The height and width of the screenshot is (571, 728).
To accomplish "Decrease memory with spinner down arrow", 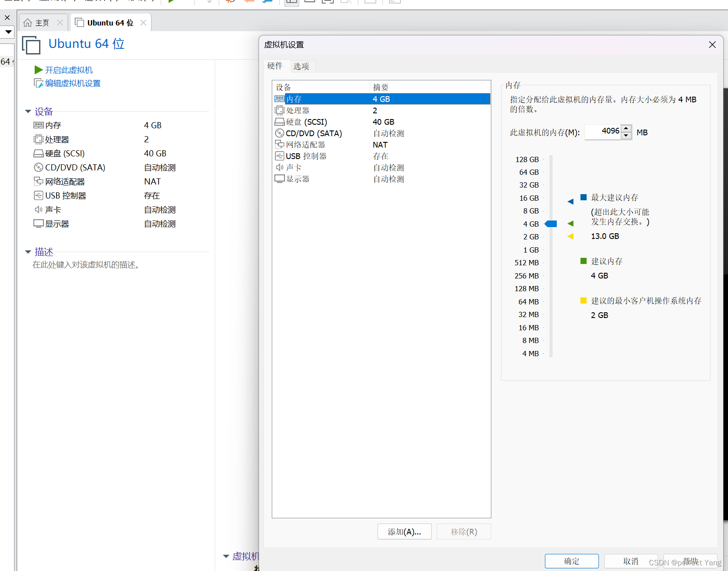I will [x=627, y=136].
